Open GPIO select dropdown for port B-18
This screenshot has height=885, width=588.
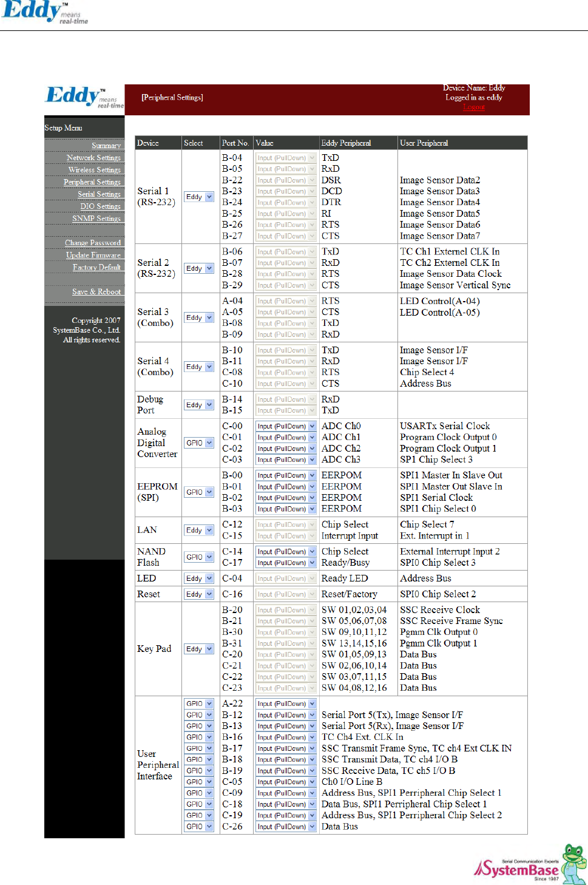pyautogui.click(x=199, y=759)
